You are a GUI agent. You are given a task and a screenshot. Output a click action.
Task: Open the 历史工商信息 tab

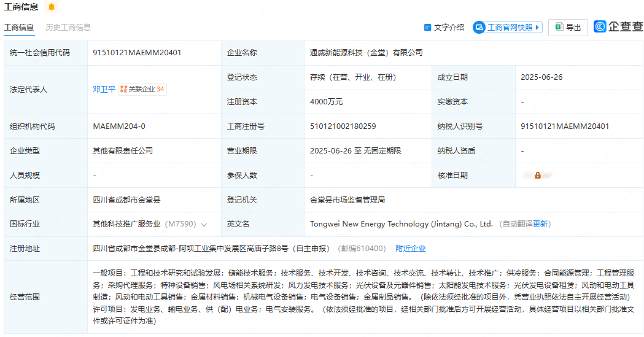click(x=68, y=28)
